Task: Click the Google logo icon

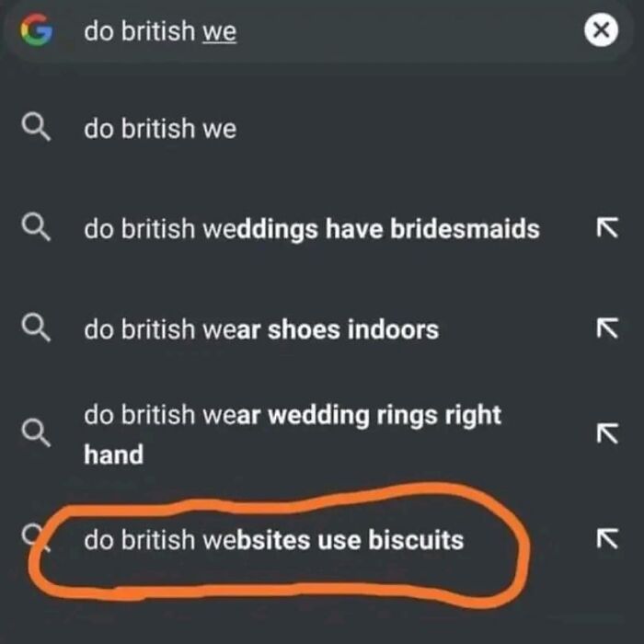Action: tap(37, 30)
